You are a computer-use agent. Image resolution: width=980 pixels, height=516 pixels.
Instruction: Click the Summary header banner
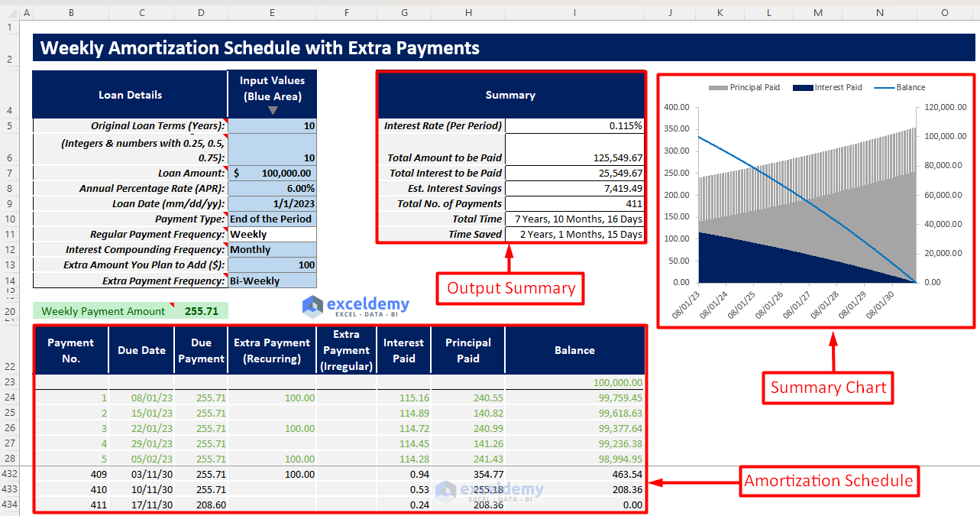510,95
